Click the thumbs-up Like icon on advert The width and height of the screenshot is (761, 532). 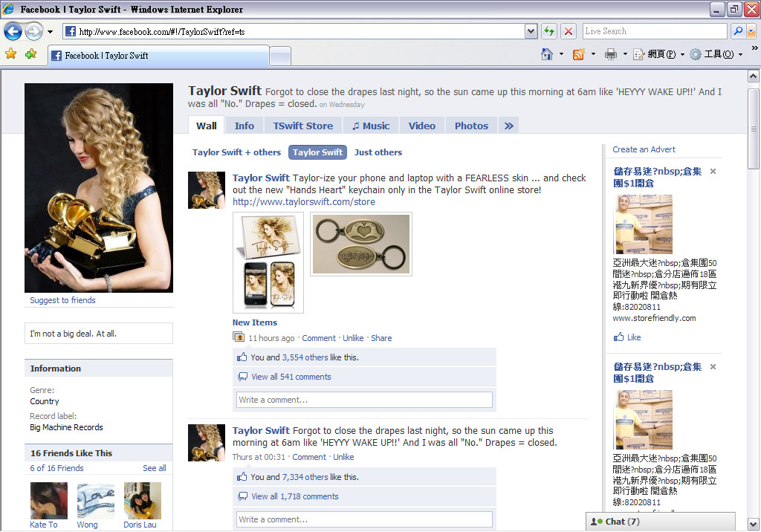coord(618,337)
